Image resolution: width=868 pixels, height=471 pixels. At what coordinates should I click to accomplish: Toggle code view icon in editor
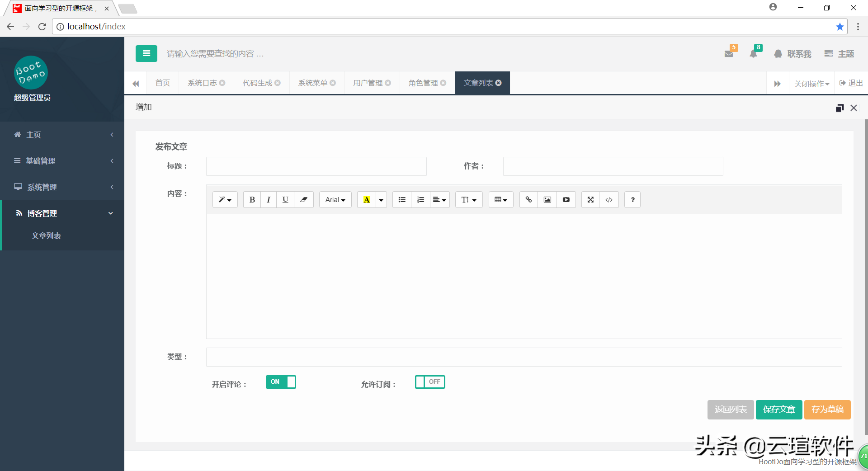[x=609, y=200]
